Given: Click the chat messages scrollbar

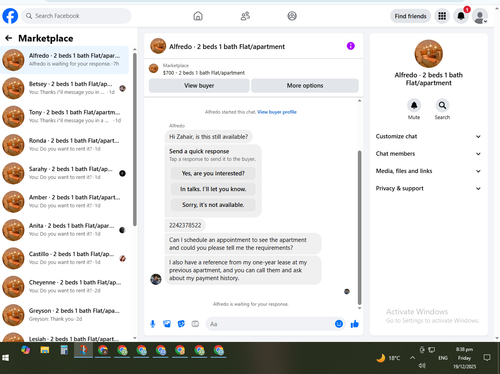Looking at the screenshot, I should tap(359, 227).
